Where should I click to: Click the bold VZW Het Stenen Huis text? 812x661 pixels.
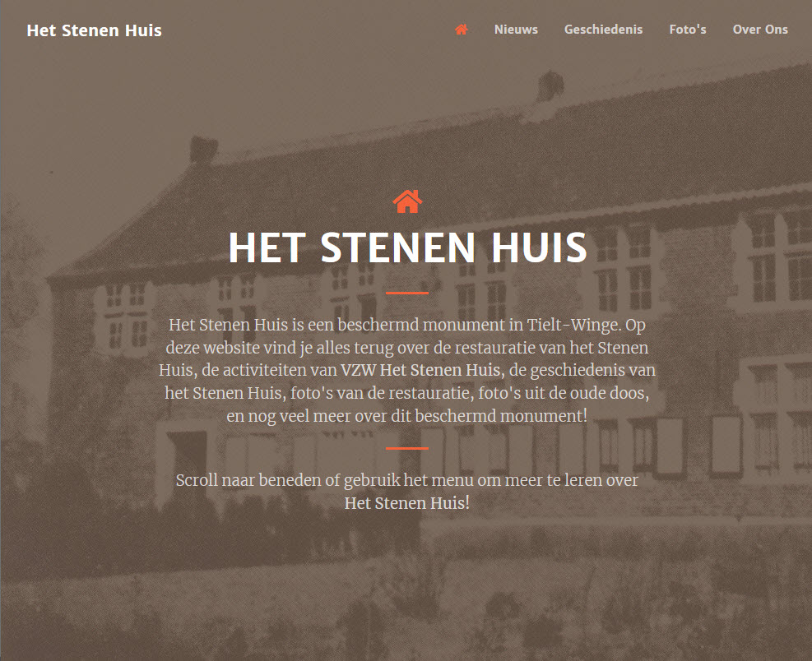420,370
